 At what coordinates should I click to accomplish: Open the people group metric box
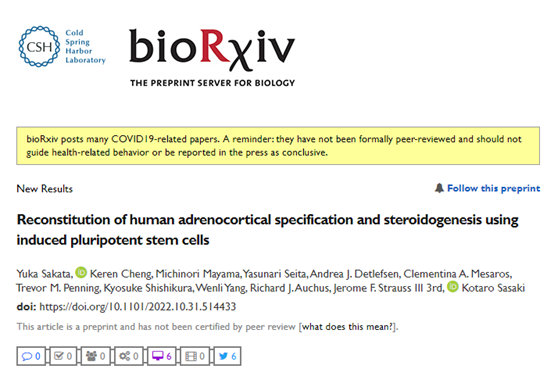coord(95,356)
